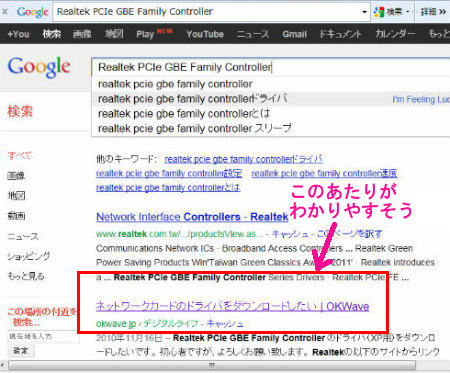Image resolution: width=450 pixels, height=373 pixels.
Task: Open the Google toolbar search box dropdown arrow
Action: pos(364,12)
